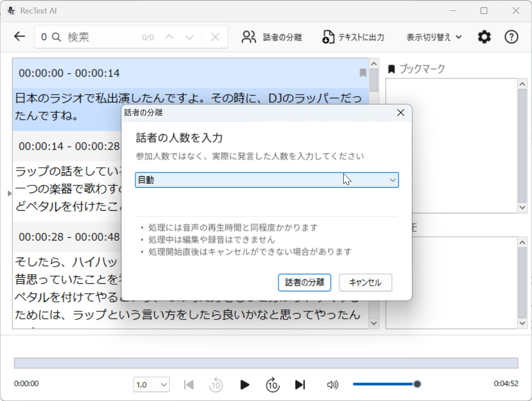The width and height of the screenshot is (532, 401).
Task: Toggle bookmark on the 00:00:00 segment
Action: 363,73
